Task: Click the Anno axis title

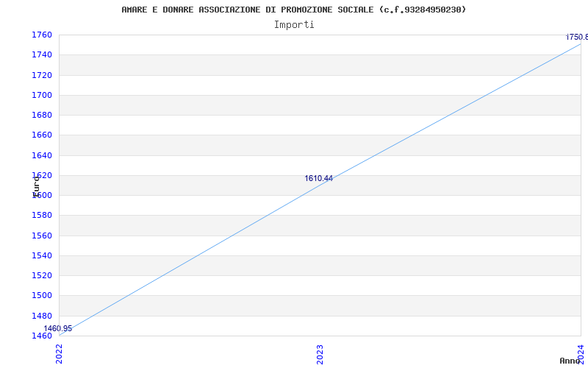Action: [x=570, y=361]
